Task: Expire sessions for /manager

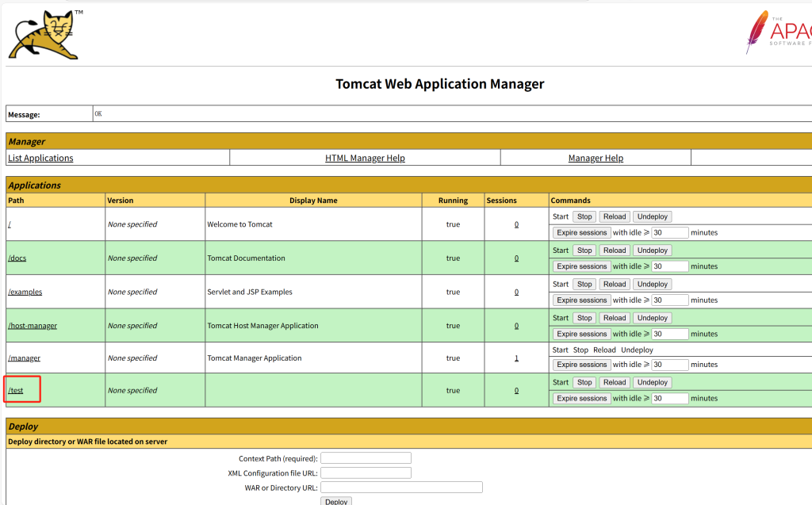Action: click(581, 365)
